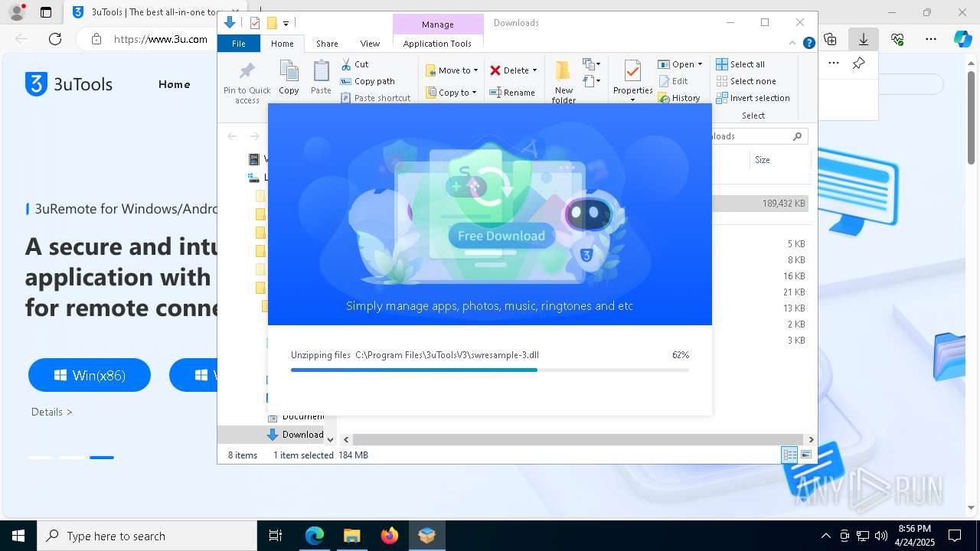Open Customize Quick Access Toolbar dropdown
Image resolution: width=980 pixels, height=551 pixels.
click(x=286, y=24)
